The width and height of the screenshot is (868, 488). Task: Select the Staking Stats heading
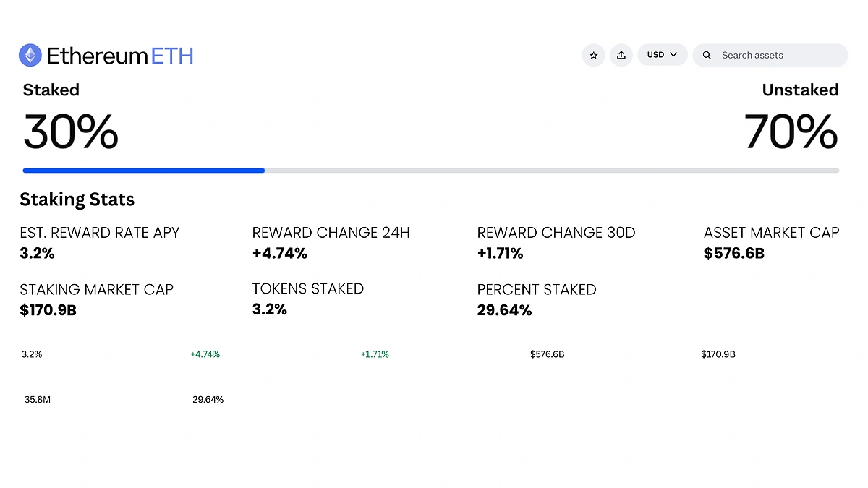click(x=77, y=200)
